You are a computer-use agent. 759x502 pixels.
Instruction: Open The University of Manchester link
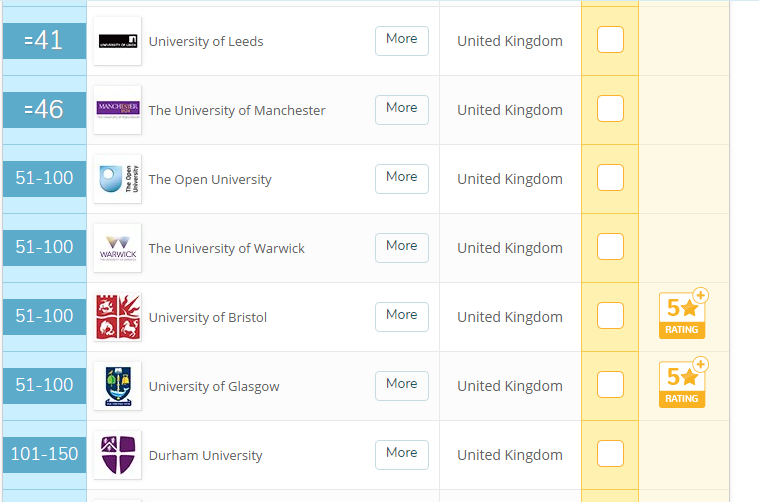point(237,111)
